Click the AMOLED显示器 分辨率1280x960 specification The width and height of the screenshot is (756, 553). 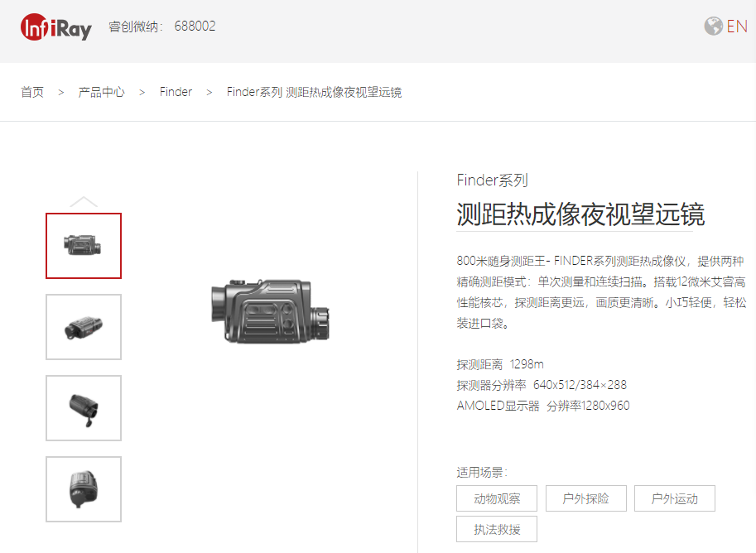[x=543, y=406]
